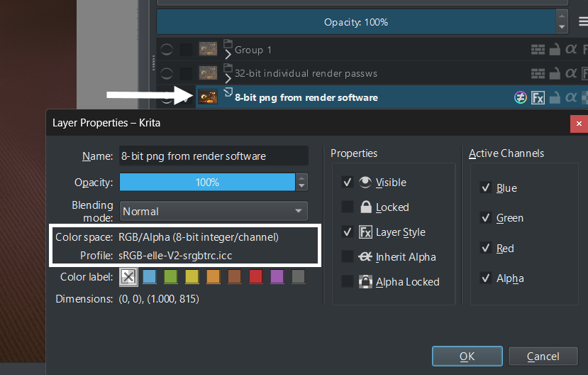Toggle inherit alpha icon on Group 1 layer
588x375 pixels.
click(570, 50)
